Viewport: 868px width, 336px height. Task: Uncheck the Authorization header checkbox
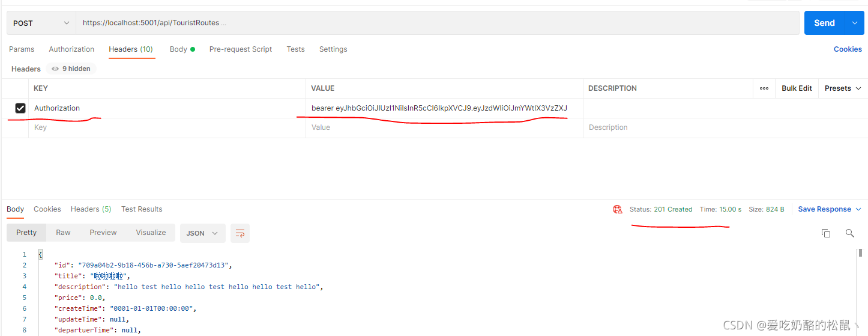pyautogui.click(x=20, y=108)
